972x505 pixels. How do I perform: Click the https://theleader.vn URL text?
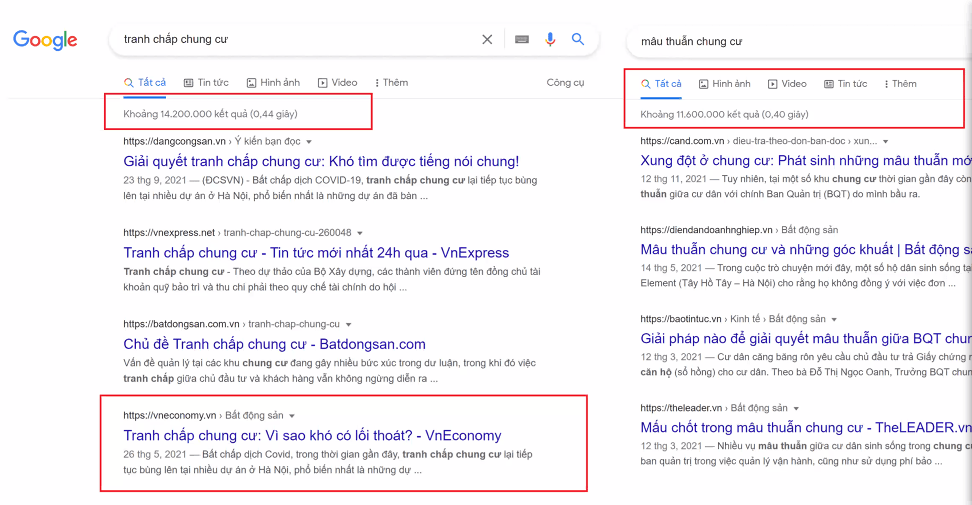pos(681,408)
